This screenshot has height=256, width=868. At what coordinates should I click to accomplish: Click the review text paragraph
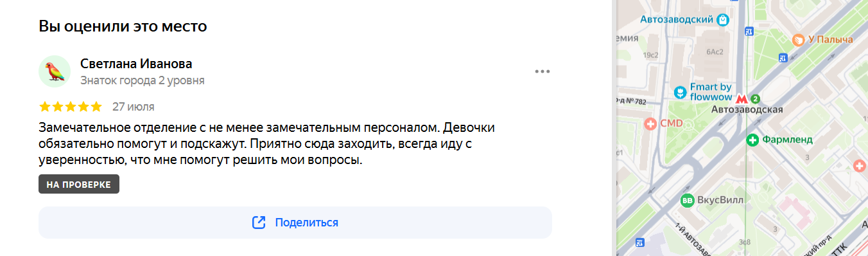click(267, 143)
